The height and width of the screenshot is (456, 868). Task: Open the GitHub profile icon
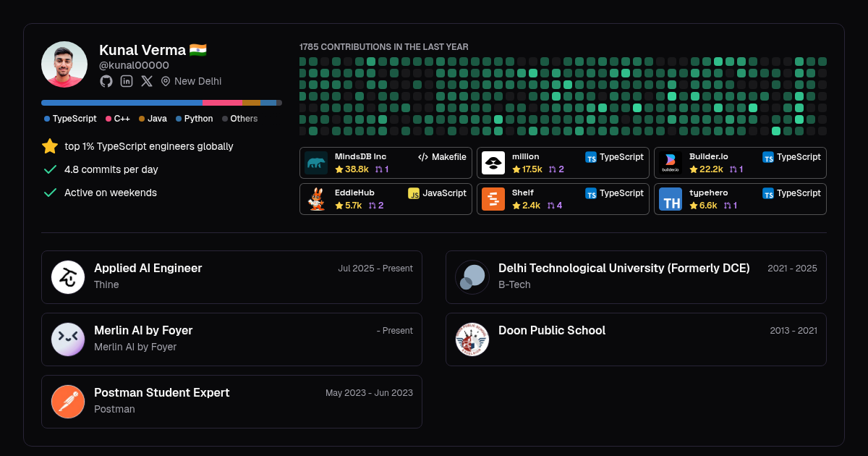106,81
